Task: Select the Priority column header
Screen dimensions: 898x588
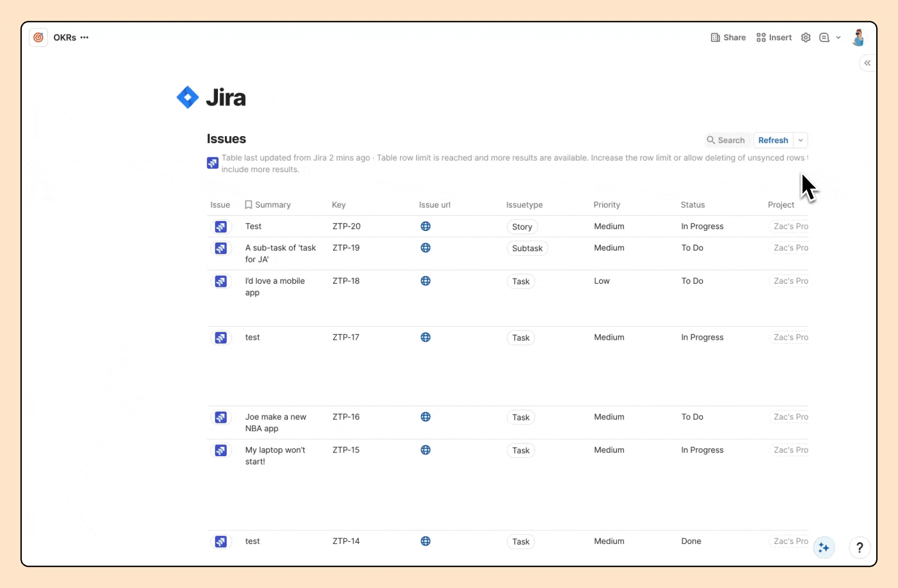Action: [607, 205]
